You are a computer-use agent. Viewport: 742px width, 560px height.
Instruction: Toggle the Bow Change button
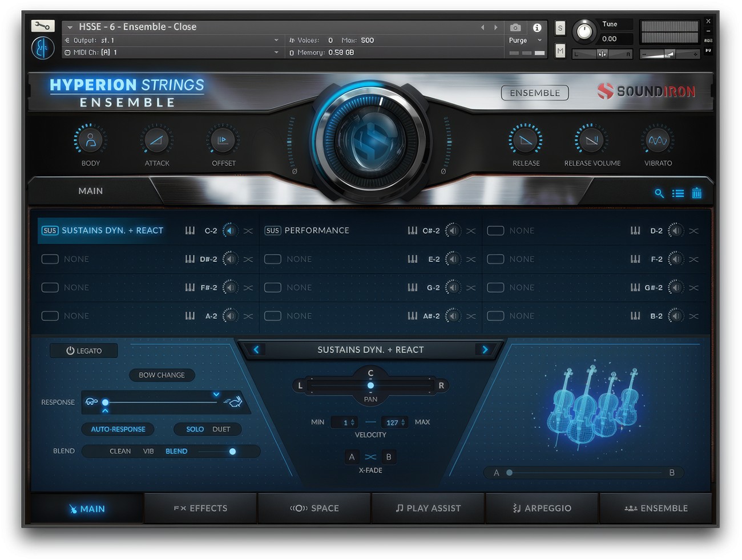tap(162, 375)
